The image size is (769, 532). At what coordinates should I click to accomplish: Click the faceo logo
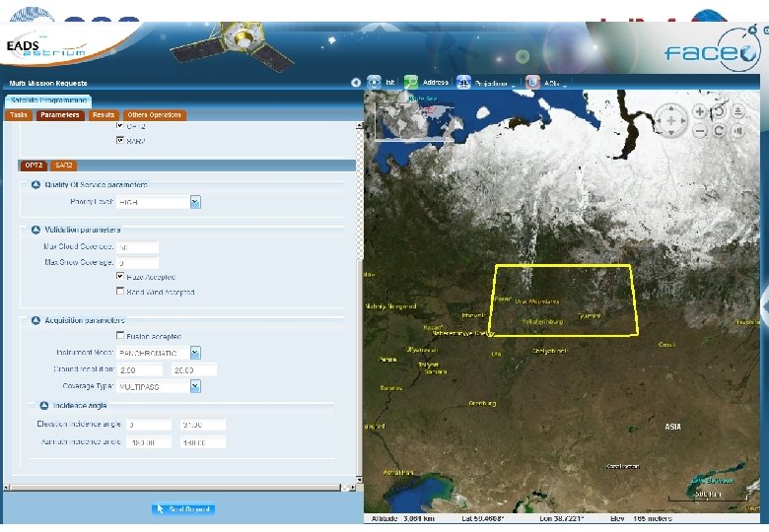[x=711, y=50]
